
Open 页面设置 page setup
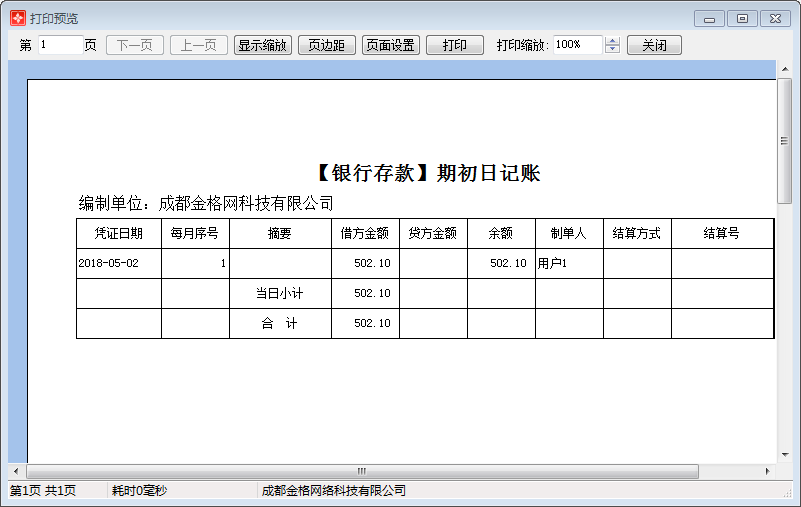click(390, 45)
